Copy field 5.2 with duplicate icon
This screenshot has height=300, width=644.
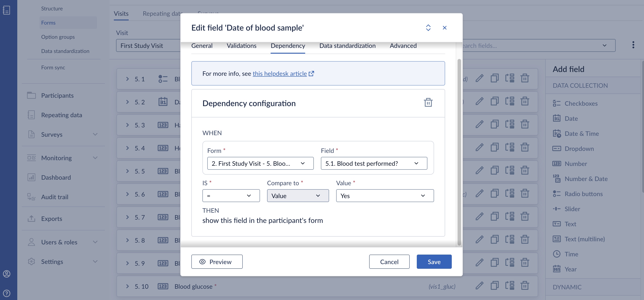tap(495, 101)
